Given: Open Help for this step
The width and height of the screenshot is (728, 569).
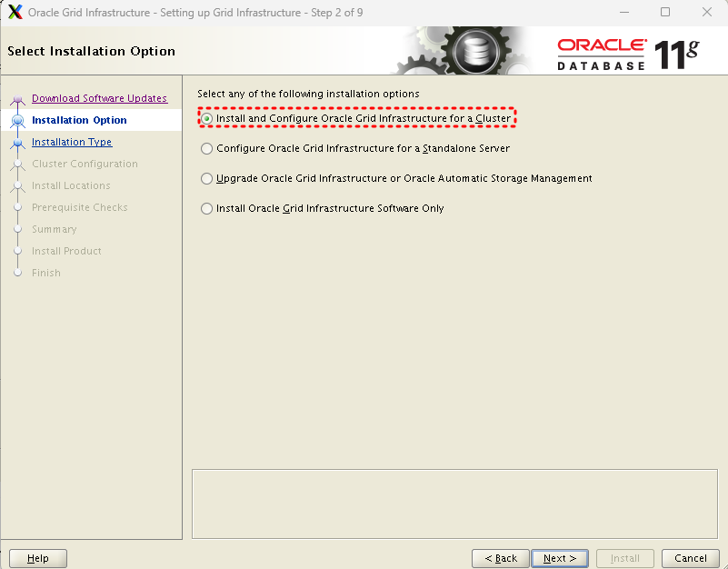Looking at the screenshot, I should [x=38, y=558].
